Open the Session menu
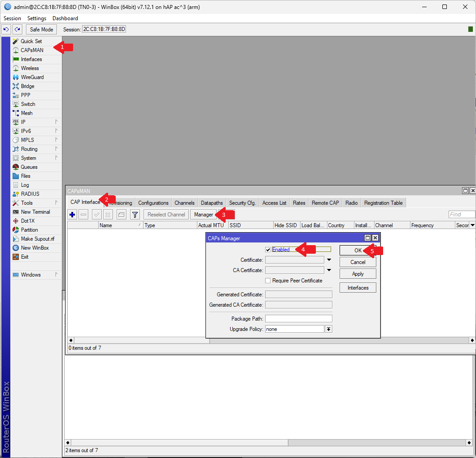The width and height of the screenshot is (476, 458). coord(12,18)
